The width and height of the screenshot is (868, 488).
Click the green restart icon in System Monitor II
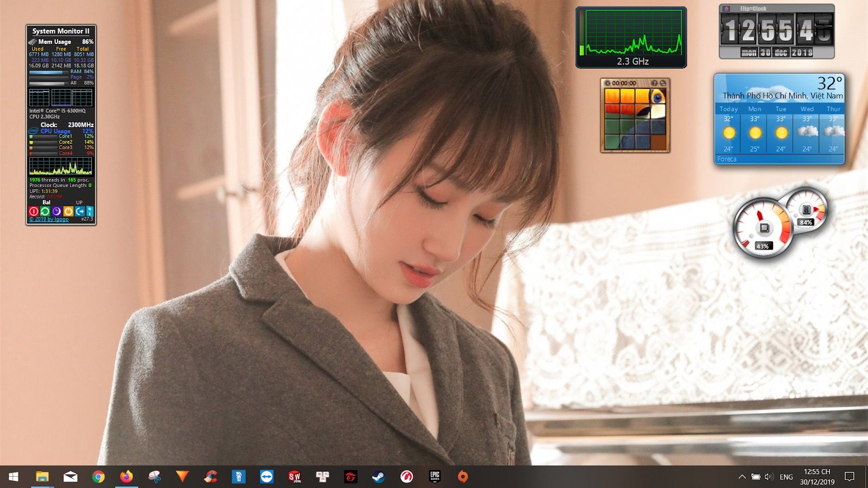45,211
